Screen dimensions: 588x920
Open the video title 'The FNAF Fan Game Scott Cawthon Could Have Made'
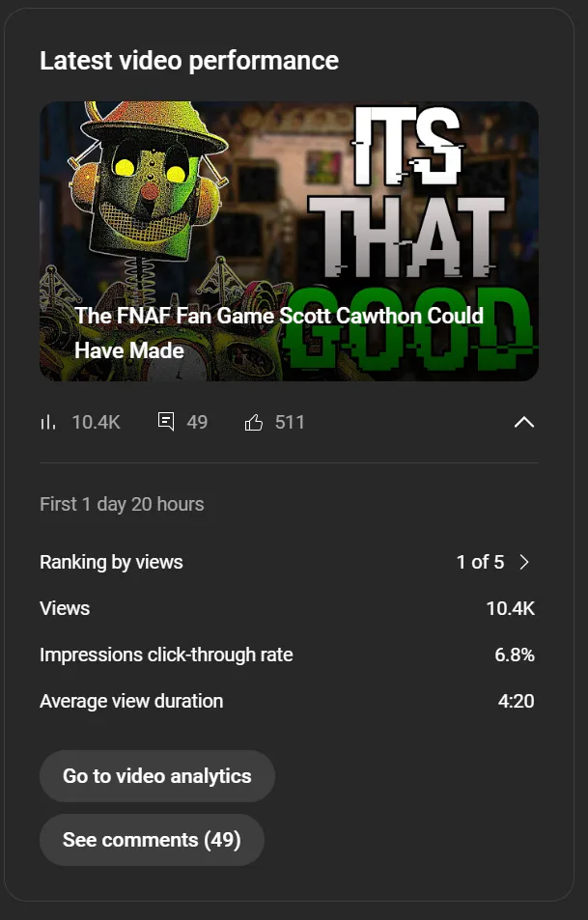[x=279, y=333]
